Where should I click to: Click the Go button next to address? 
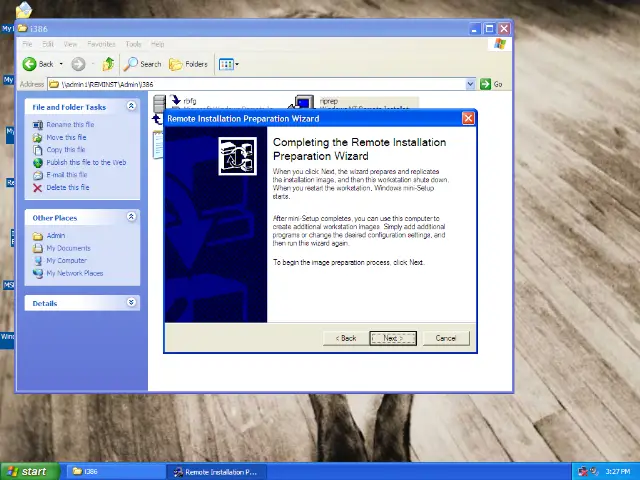tap(491, 84)
